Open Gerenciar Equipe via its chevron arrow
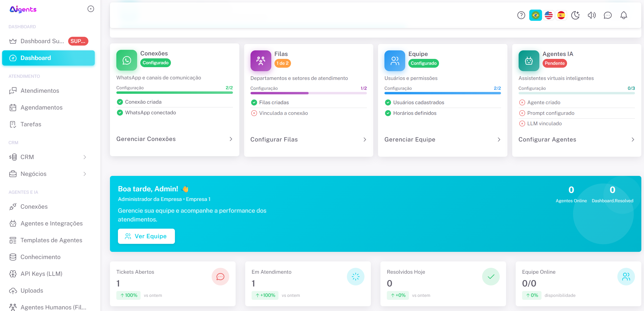 click(x=499, y=139)
